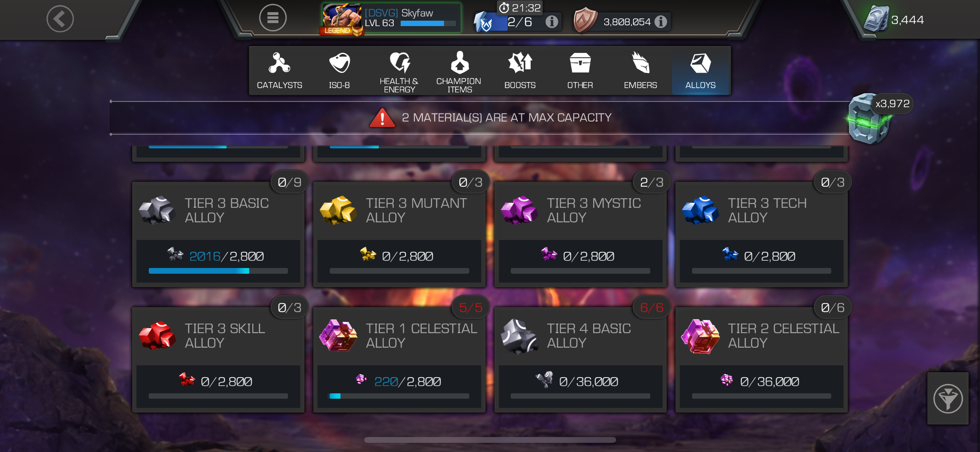The width and height of the screenshot is (980, 452).
Task: Click the horizontal scrollbar at the bottom
Action: point(490,440)
